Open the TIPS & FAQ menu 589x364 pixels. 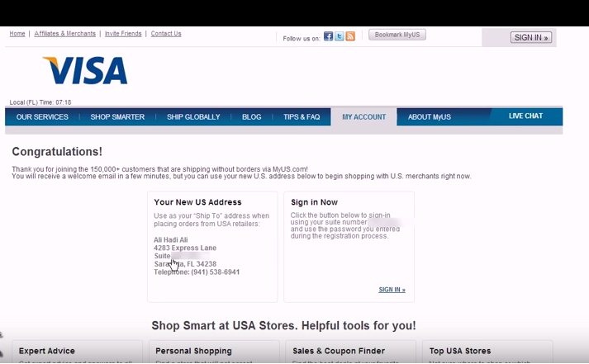302,117
